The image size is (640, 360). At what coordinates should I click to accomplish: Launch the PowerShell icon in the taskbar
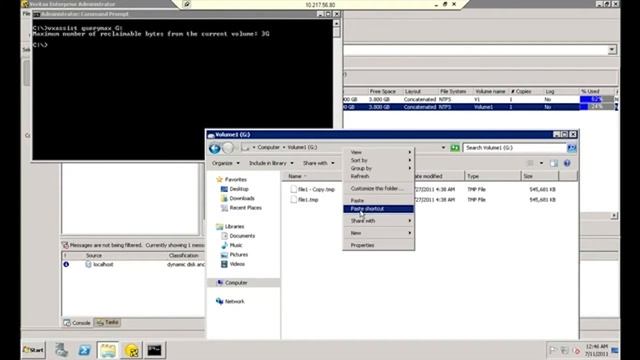[84, 350]
